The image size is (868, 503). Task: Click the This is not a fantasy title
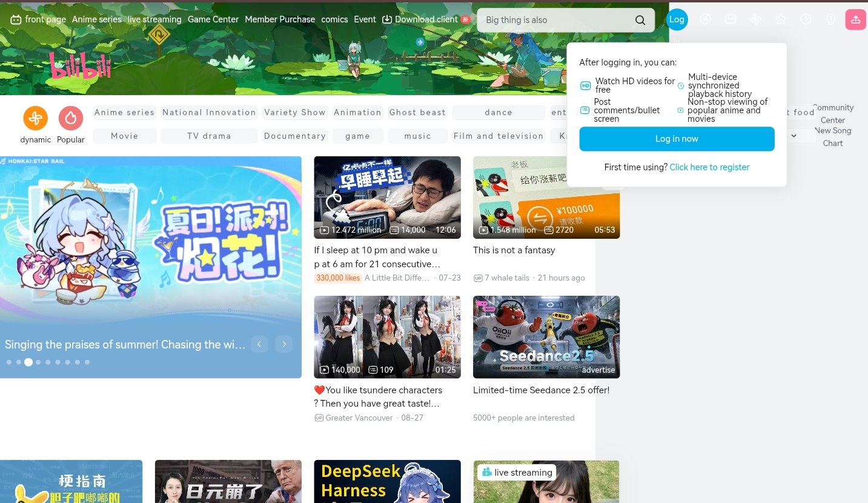[514, 250]
